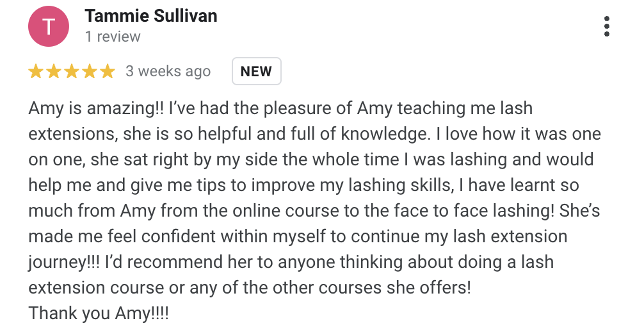Click the second gold rating star
Viewport: 644px width, 332px height.
(x=54, y=71)
